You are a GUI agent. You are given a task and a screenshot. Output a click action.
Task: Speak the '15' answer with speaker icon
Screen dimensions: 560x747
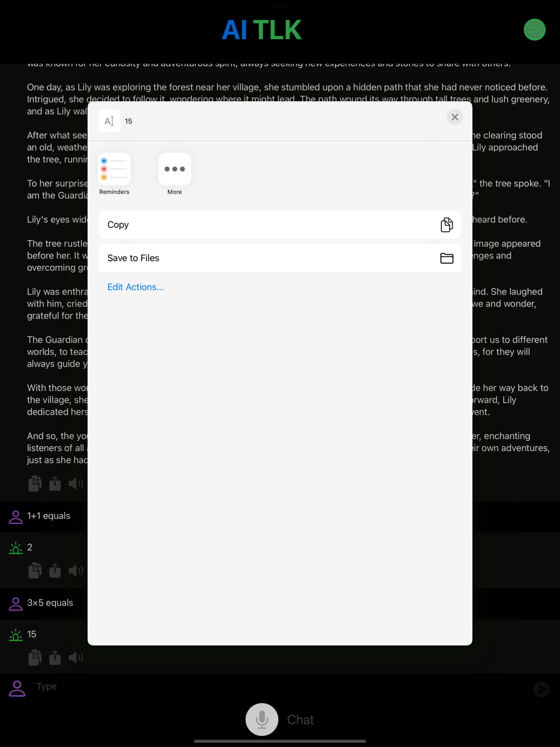point(76,657)
